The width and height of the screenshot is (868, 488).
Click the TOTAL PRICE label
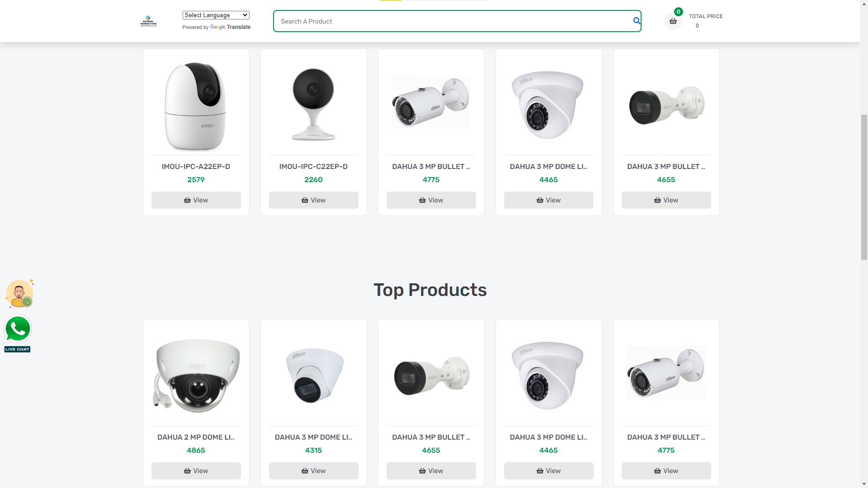point(706,16)
